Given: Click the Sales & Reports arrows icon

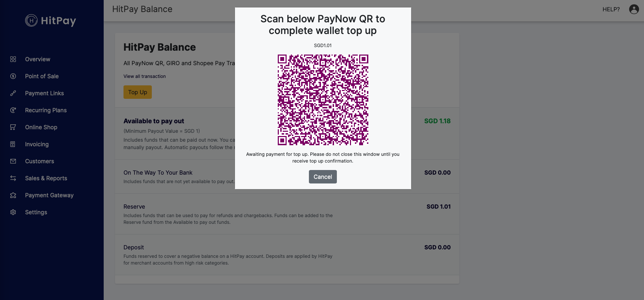Looking at the screenshot, I should pyautogui.click(x=13, y=178).
